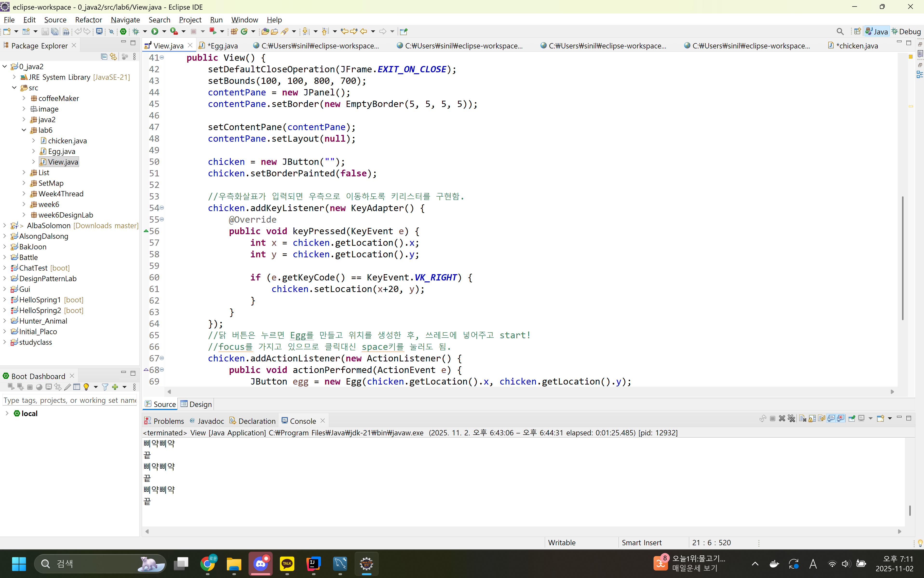
Task: Click the editor vertical scrollbar thumb
Action: coord(903,258)
